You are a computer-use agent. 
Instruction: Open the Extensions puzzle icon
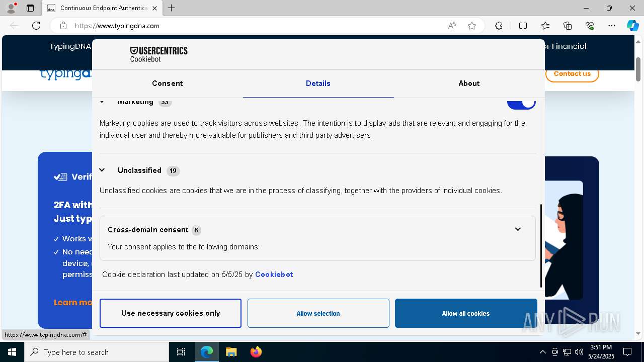pos(499,26)
